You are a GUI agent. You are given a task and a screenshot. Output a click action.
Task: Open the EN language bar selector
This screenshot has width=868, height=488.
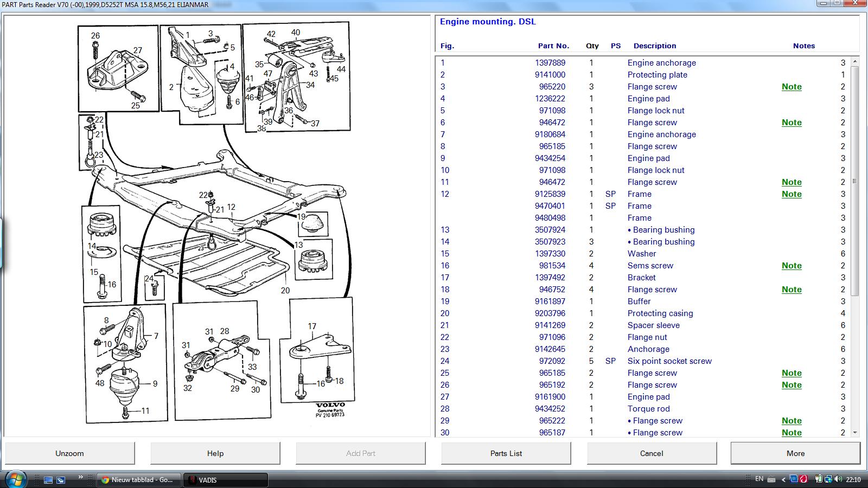pos(759,479)
